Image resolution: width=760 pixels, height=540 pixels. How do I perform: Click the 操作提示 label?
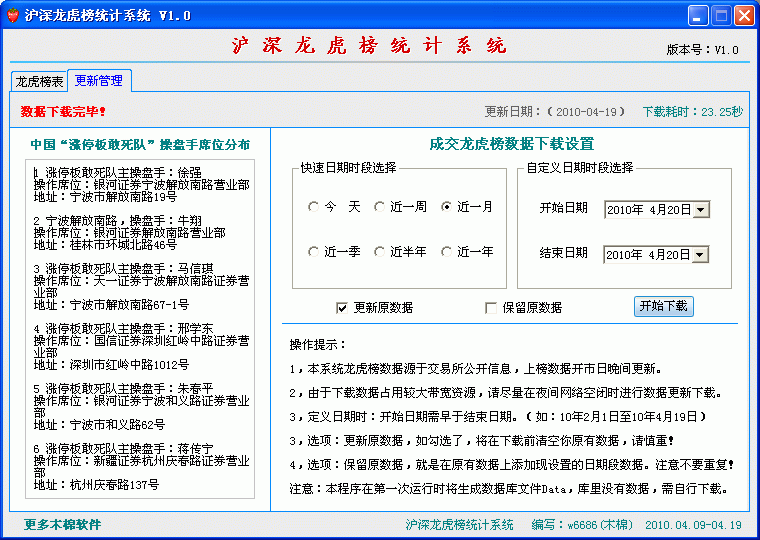317,345
